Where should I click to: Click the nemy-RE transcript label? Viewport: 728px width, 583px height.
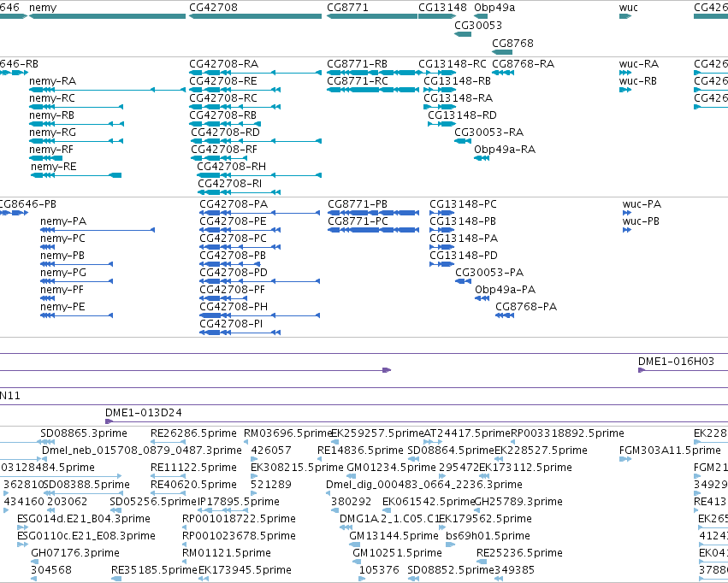[x=53, y=167]
